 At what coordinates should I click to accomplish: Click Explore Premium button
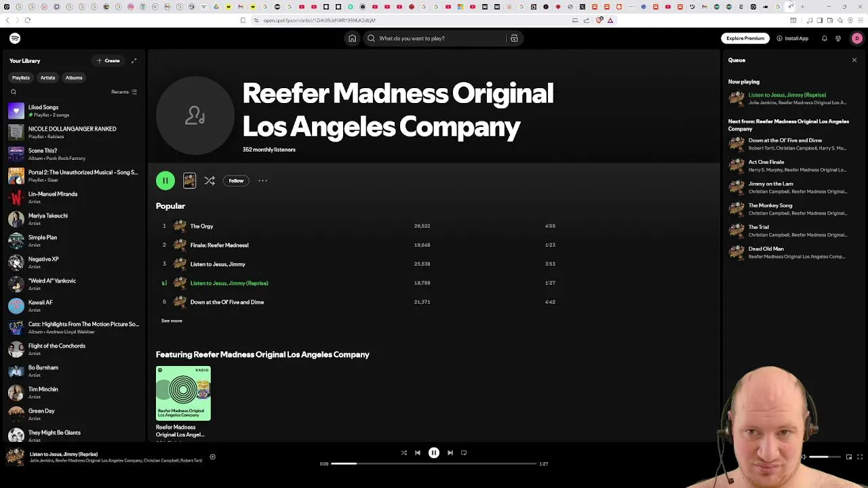tap(745, 39)
